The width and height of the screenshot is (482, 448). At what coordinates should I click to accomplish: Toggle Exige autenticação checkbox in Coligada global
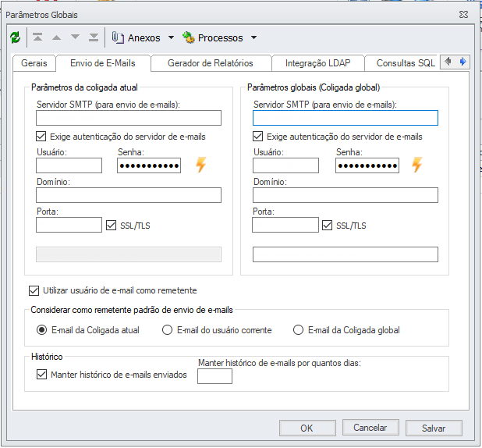257,137
